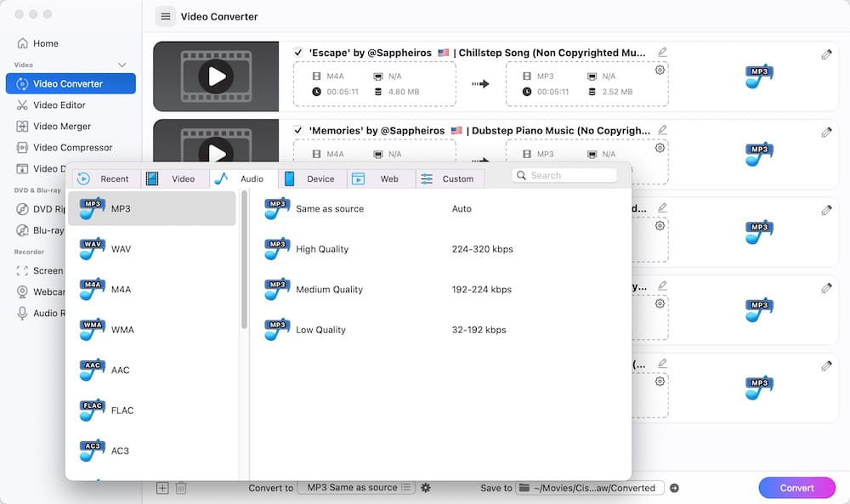Rename the 'Memories' track with the pencil icon

(x=662, y=130)
